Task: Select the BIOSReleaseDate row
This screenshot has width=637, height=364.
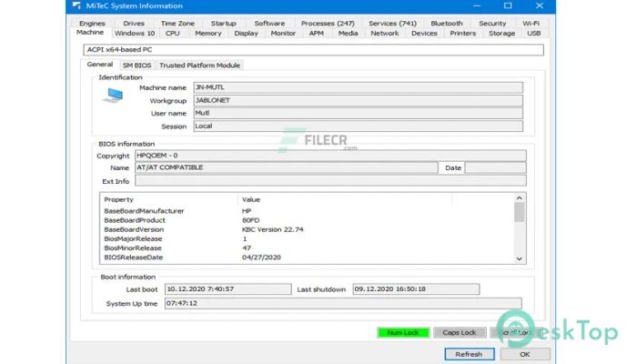Action: point(308,258)
